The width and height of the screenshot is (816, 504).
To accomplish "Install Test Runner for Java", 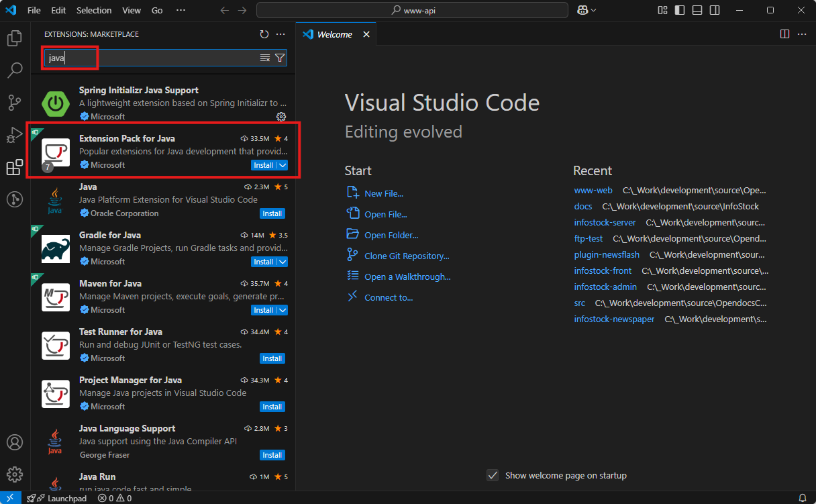I will [272, 358].
